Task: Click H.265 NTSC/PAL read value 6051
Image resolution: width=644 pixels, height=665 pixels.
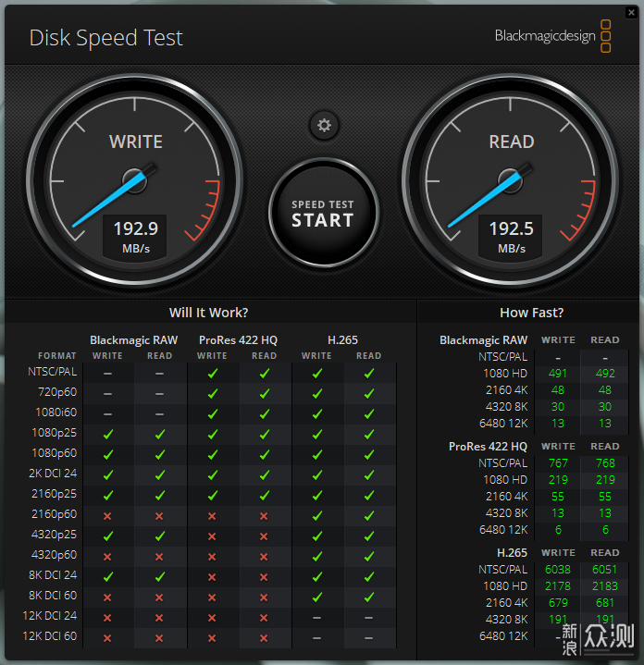Action: coord(605,570)
